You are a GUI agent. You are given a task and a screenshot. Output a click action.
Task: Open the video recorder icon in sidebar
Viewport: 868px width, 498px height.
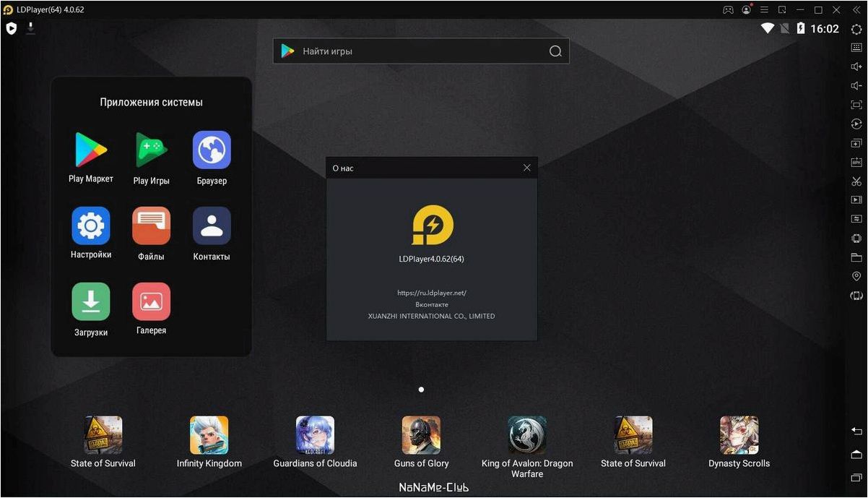tap(856, 199)
